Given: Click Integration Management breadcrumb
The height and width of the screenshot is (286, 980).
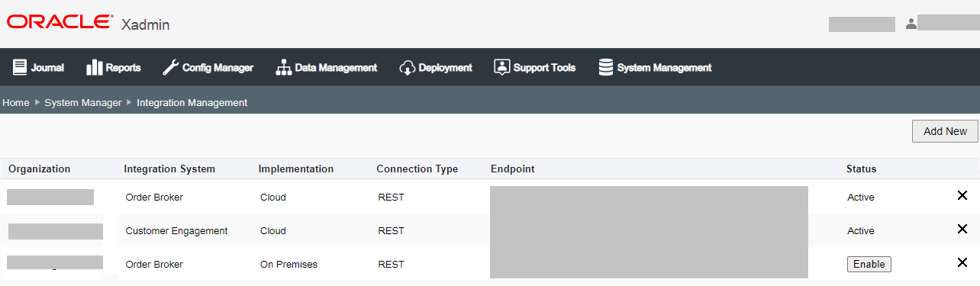Looking at the screenshot, I should click(192, 102).
